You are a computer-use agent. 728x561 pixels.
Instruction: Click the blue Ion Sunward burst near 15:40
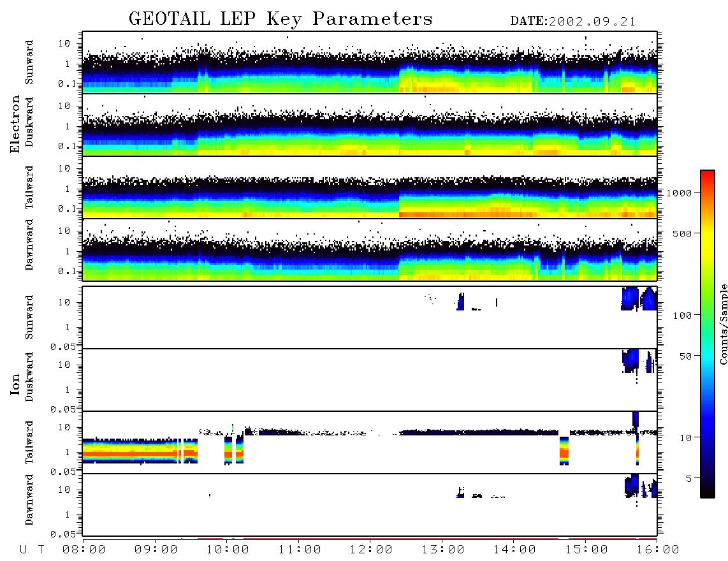coord(630,298)
